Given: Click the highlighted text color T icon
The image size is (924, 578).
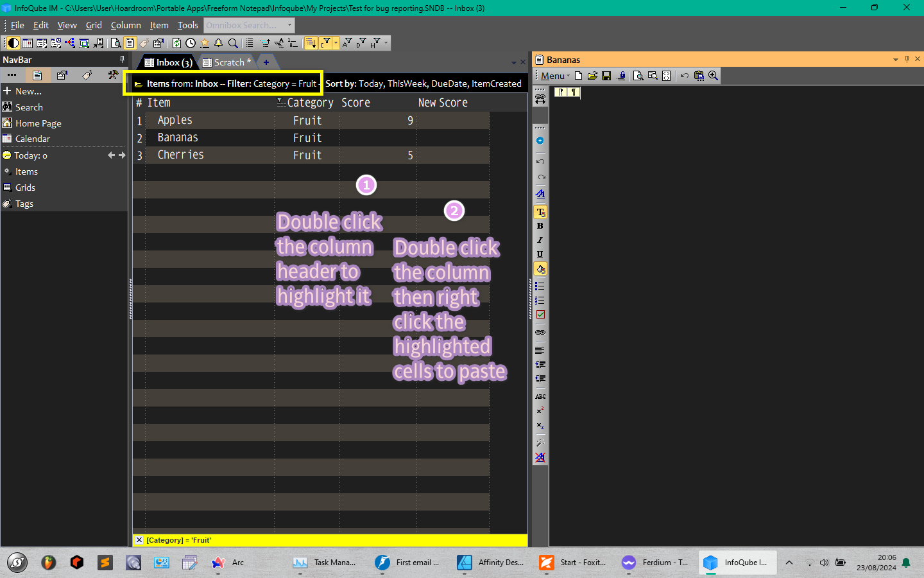Looking at the screenshot, I should (540, 212).
